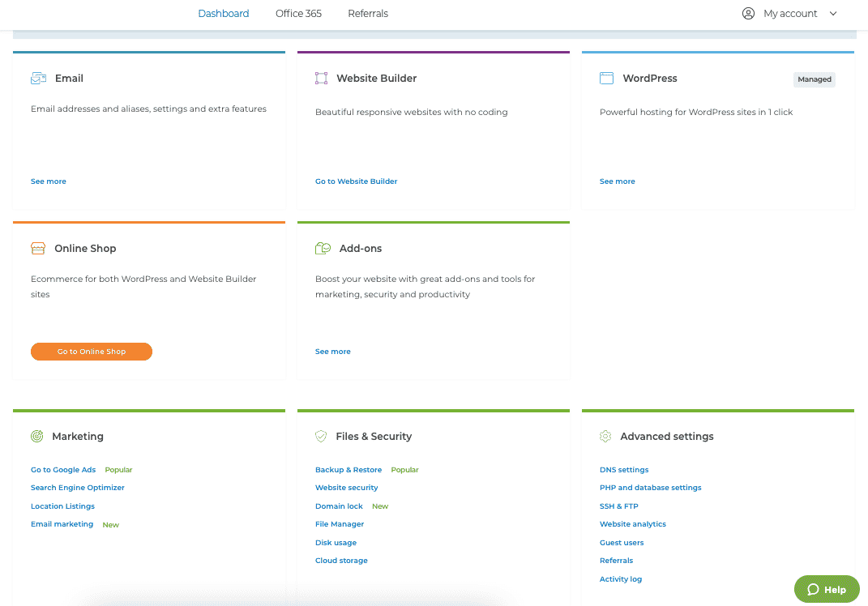
Task: Open See more in the Email card
Action: (48, 181)
